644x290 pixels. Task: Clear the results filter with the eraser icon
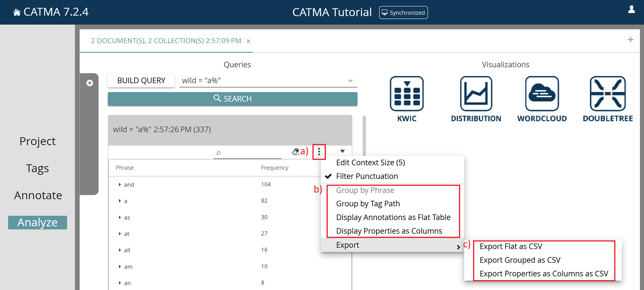(295, 152)
